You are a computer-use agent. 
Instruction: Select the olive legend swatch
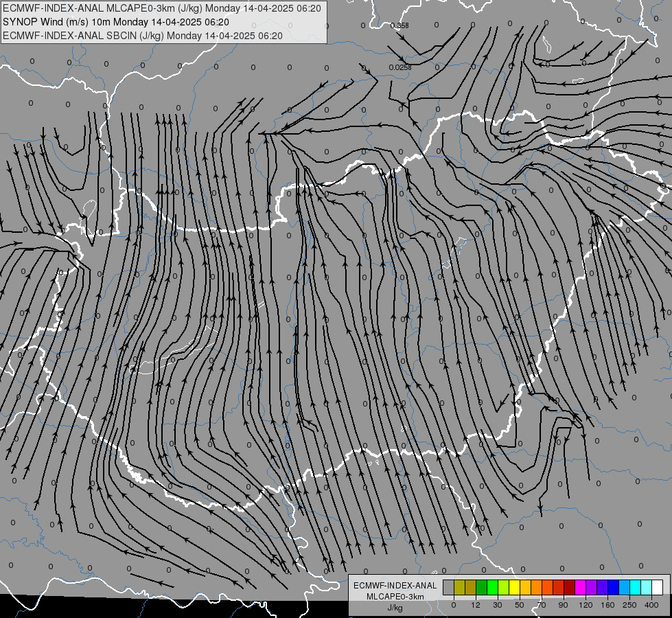point(459,587)
